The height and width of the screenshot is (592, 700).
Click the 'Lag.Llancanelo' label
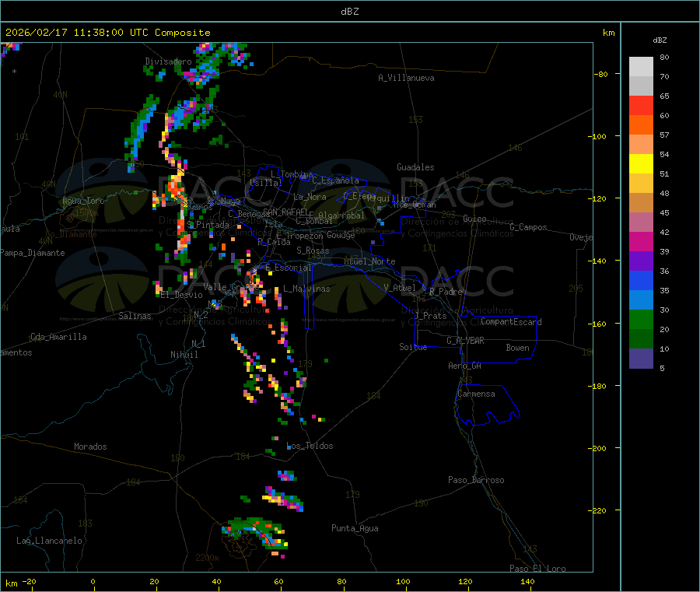coord(49,541)
